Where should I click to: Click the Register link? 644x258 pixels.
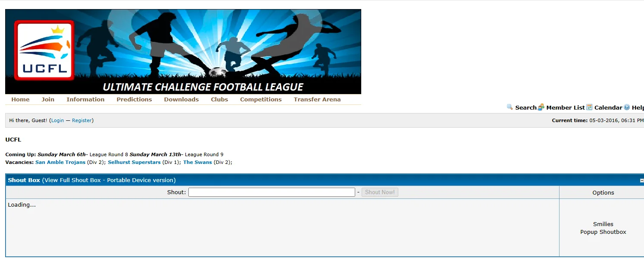82,120
